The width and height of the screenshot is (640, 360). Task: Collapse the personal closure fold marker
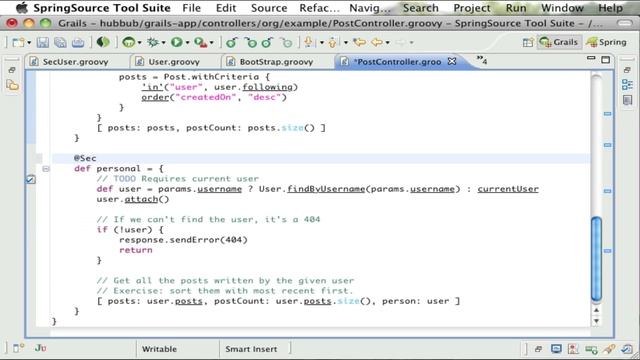(46, 169)
